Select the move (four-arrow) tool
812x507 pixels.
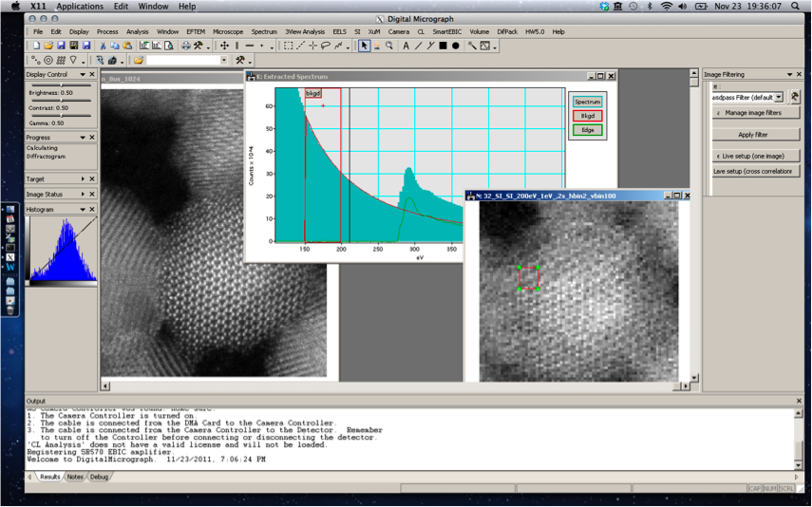pyautogui.click(x=224, y=47)
